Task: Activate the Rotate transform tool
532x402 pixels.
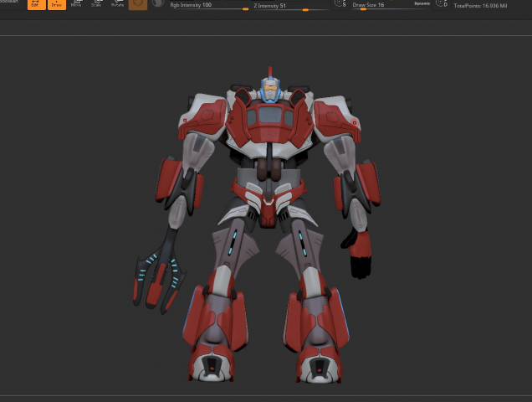Action: (x=117, y=4)
